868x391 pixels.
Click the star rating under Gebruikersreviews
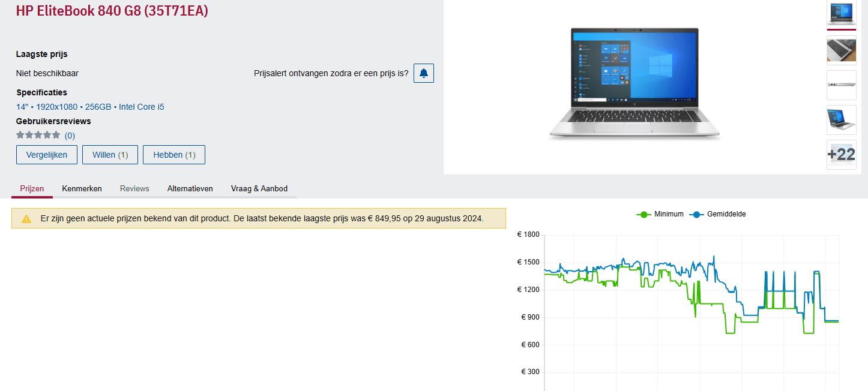click(38, 135)
